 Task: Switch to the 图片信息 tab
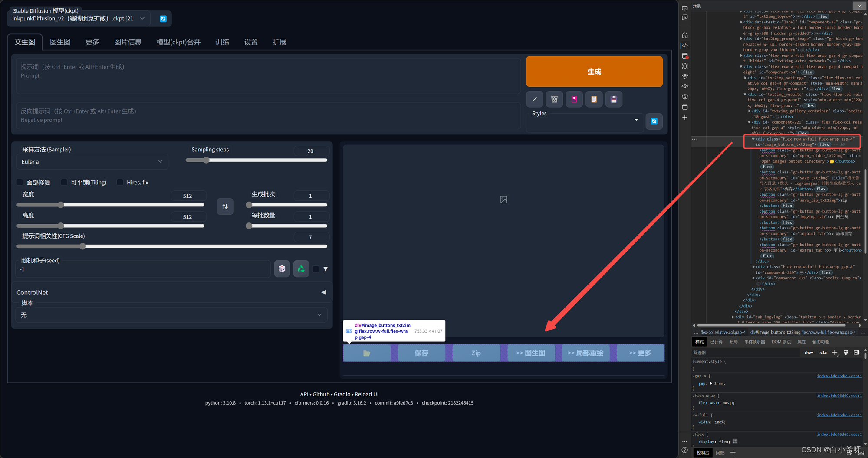point(128,42)
